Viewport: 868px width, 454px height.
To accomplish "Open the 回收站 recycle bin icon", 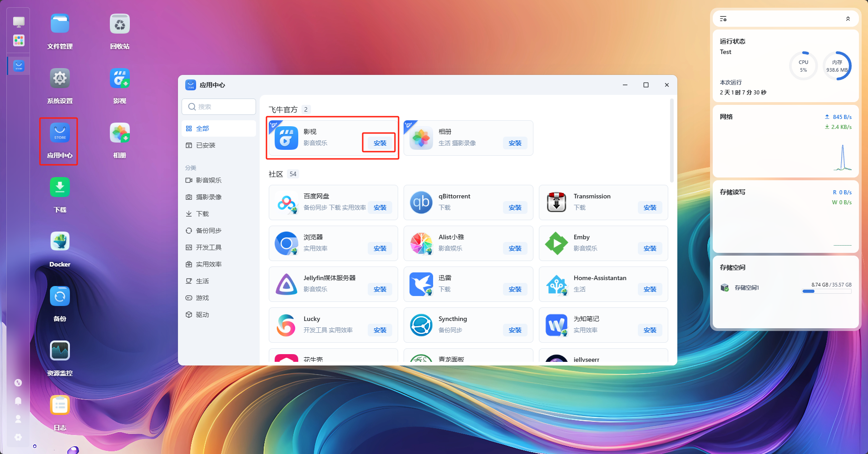I will tap(120, 24).
